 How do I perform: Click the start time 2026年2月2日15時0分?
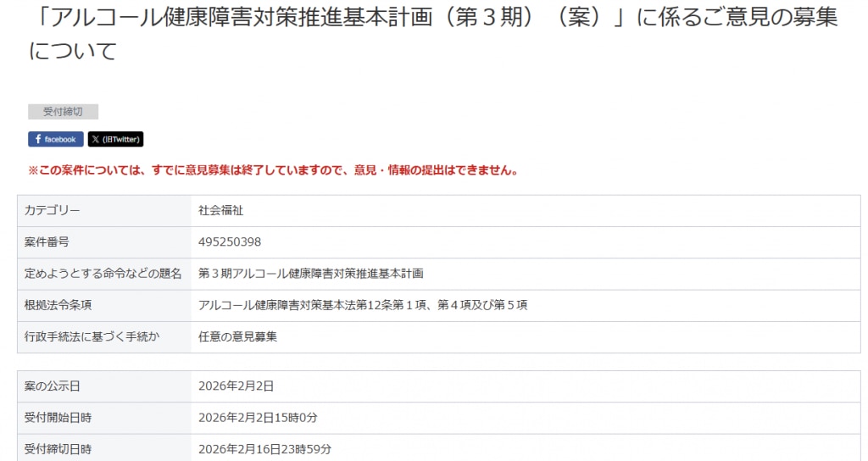[258, 417]
